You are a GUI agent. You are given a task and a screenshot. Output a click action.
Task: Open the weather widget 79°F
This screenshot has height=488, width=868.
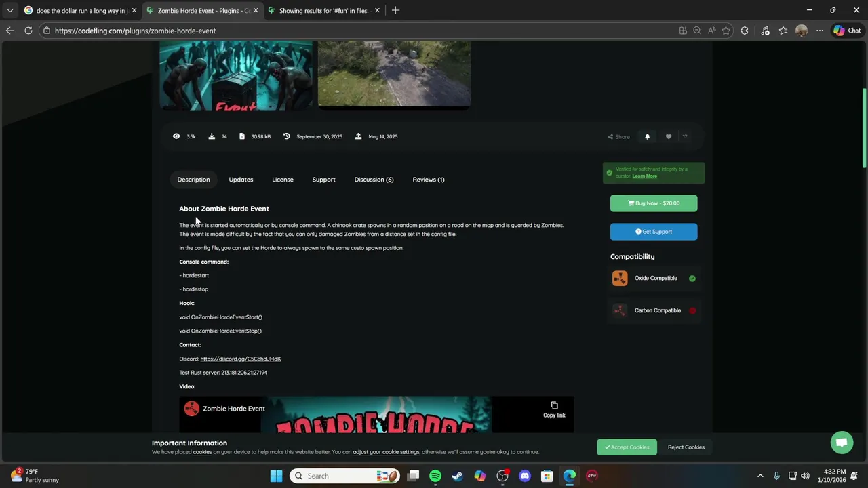point(35,476)
